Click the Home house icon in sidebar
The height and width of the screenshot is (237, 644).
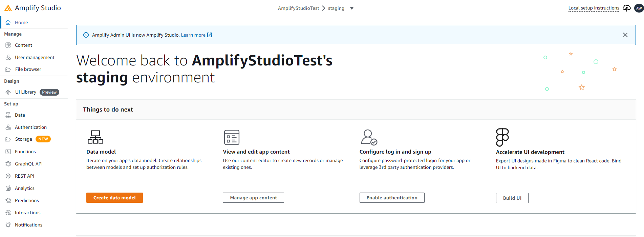click(x=8, y=22)
